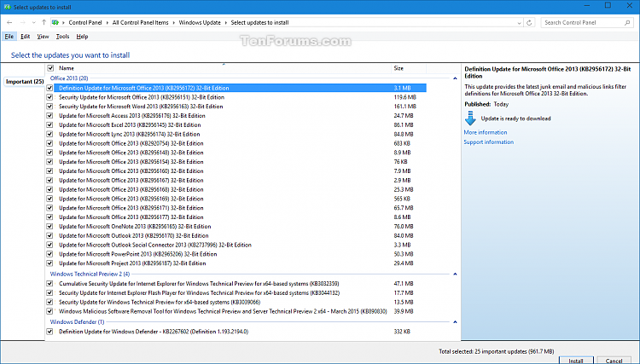Viewport: 640px width, 364px height.
Task: Open the View menu
Action: (x=43, y=37)
